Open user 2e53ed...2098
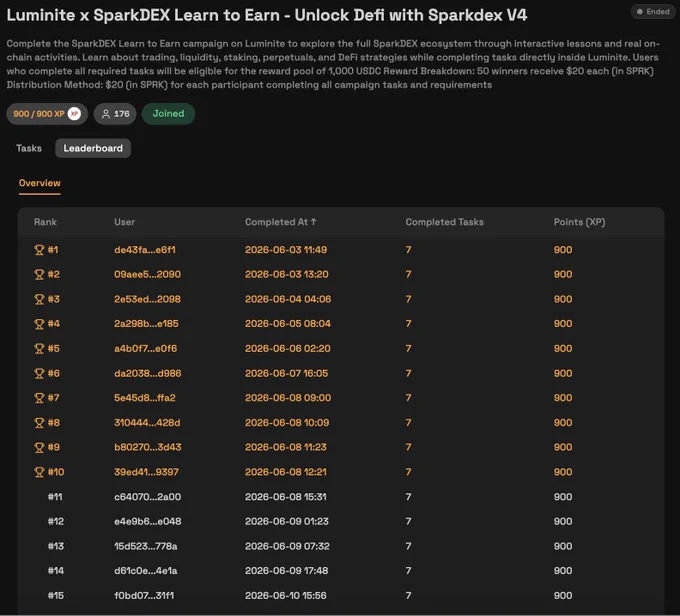The width and height of the screenshot is (680, 616). [x=147, y=299]
